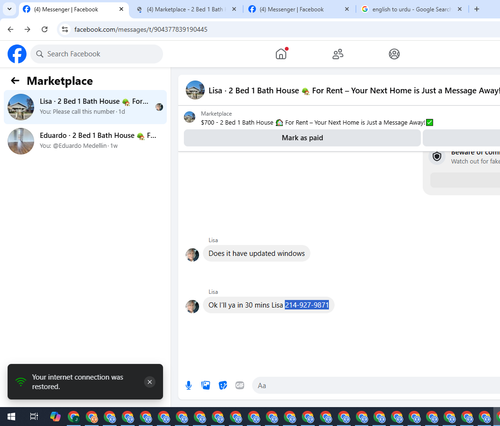Image resolution: width=500 pixels, height=426 pixels.
Task: Click the highlighted phone number 214-927-9871
Action: [x=307, y=305]
